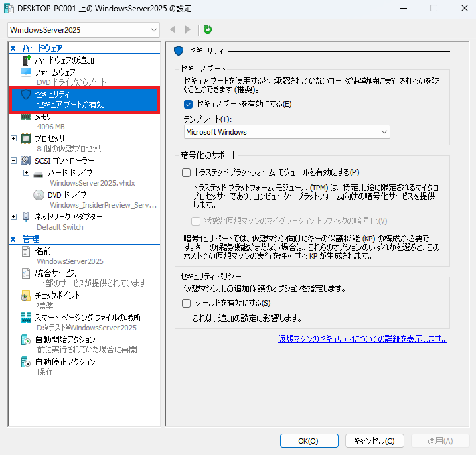The height and width of the screenshot is (455, 476).
Task: Close the settings window
Action: (465, 8)
